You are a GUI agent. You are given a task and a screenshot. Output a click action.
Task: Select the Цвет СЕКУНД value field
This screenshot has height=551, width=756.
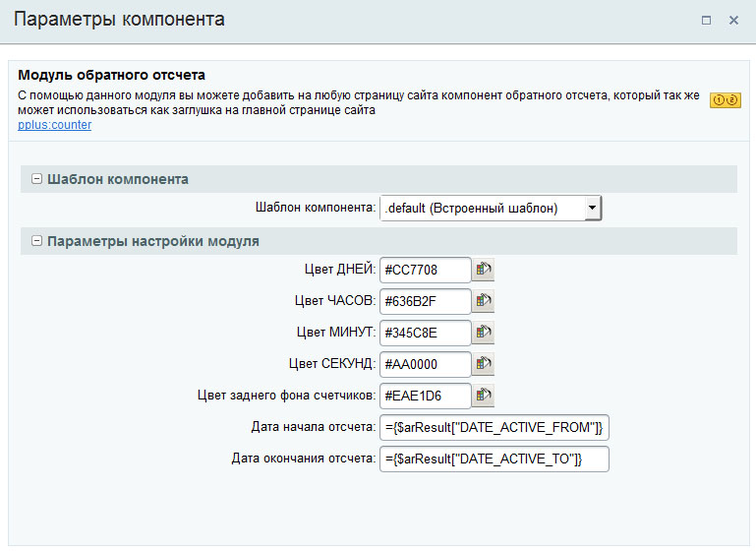425,364
